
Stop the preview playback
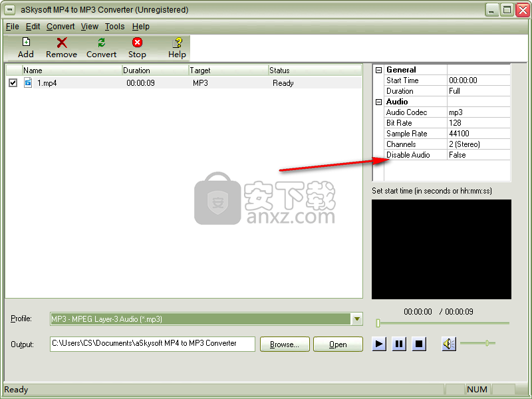419,344
